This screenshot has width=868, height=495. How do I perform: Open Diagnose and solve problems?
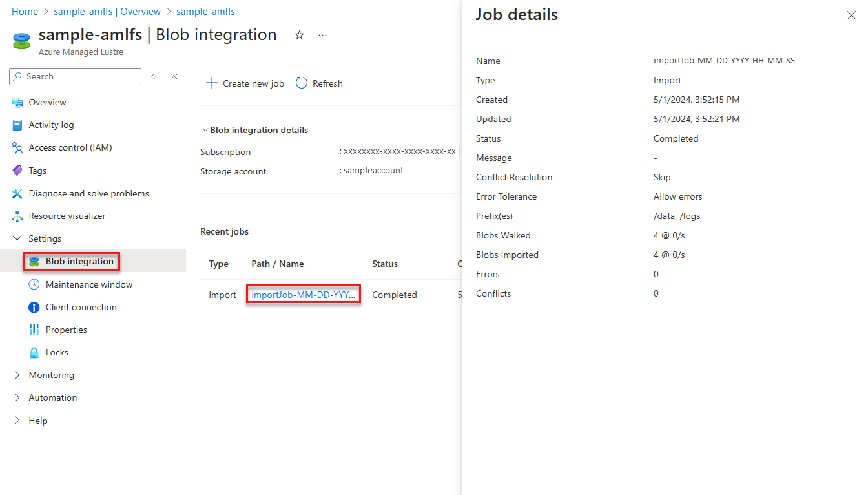point(88,193)
